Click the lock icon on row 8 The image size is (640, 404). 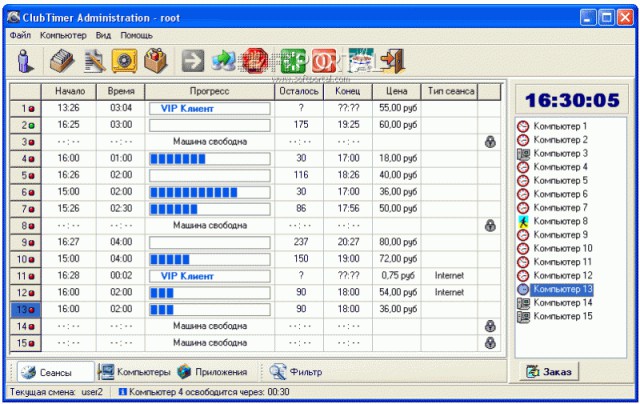pos(490,225)
